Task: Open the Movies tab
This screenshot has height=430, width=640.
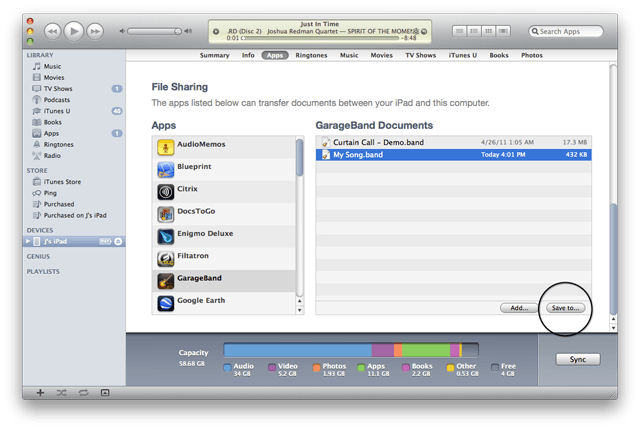Action: click(x=382, y=55)
